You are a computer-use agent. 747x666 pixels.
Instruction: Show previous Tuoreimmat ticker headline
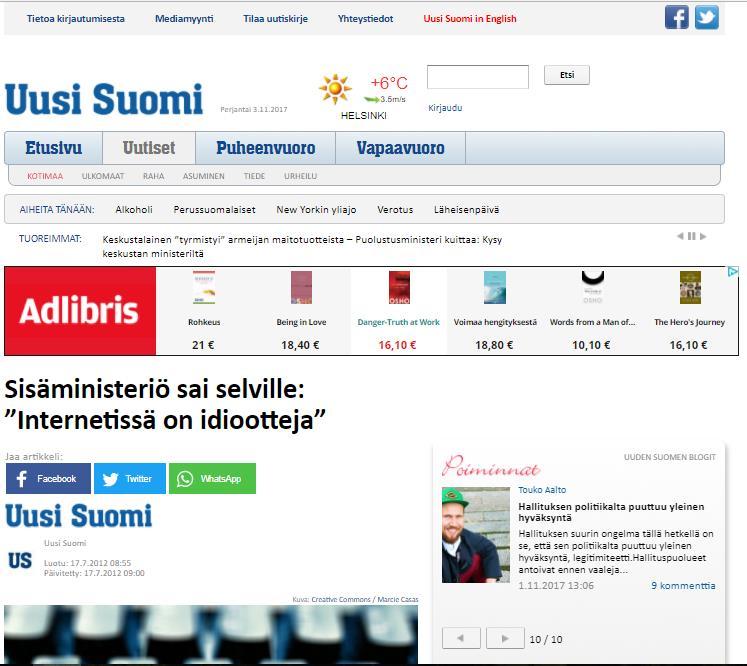680,236
